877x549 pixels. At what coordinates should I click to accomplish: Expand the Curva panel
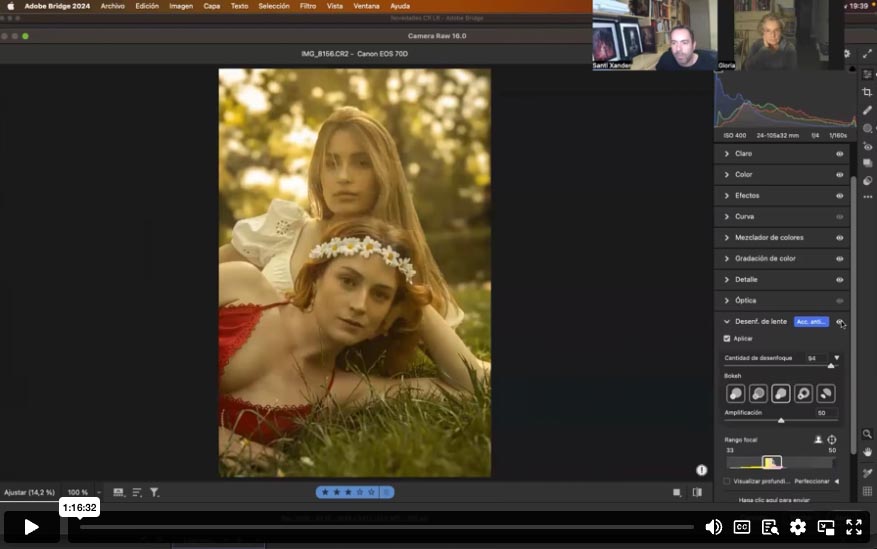coord(727,217)
